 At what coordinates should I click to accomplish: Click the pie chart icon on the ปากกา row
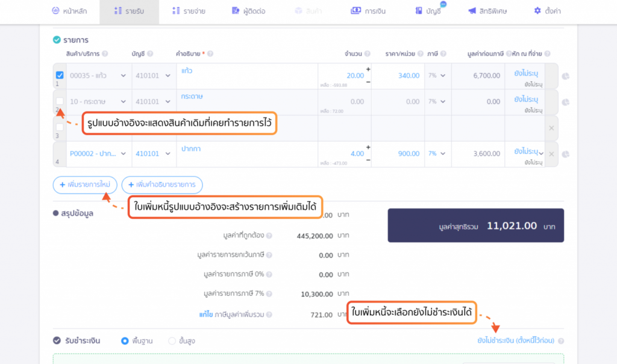pos(565,154)
